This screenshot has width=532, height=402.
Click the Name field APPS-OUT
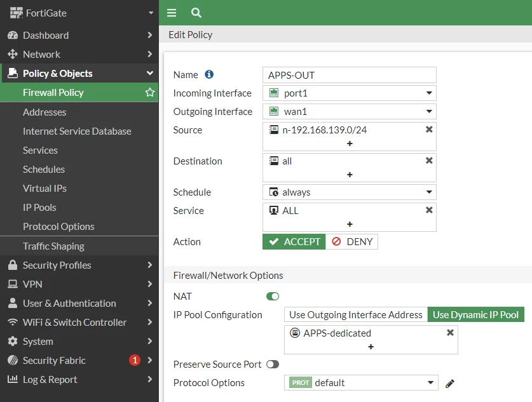(350, 75)
